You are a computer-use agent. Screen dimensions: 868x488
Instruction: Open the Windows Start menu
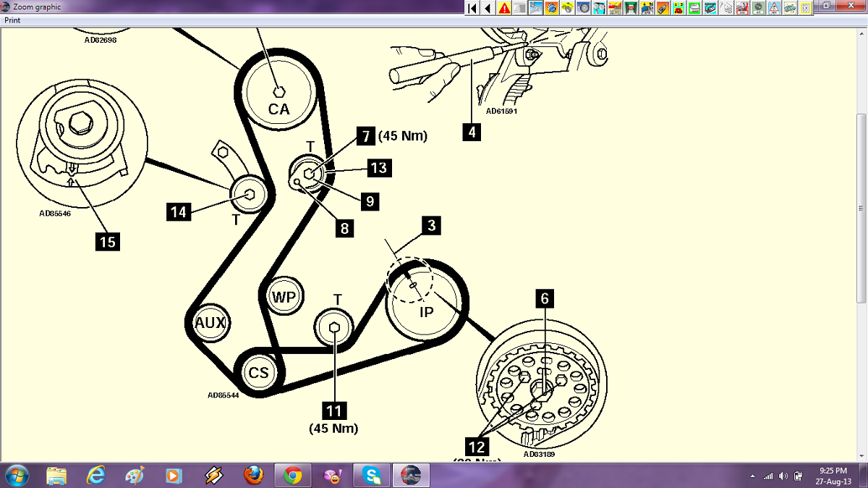coord(16,476)
